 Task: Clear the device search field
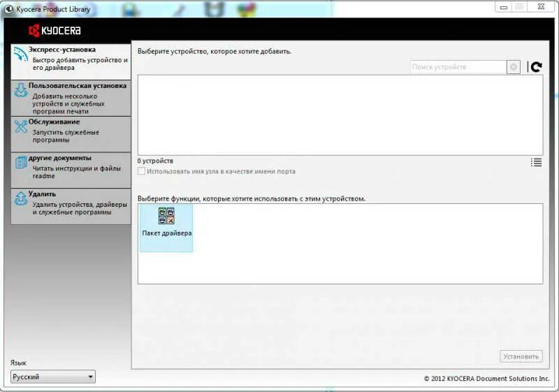[513, 67]
